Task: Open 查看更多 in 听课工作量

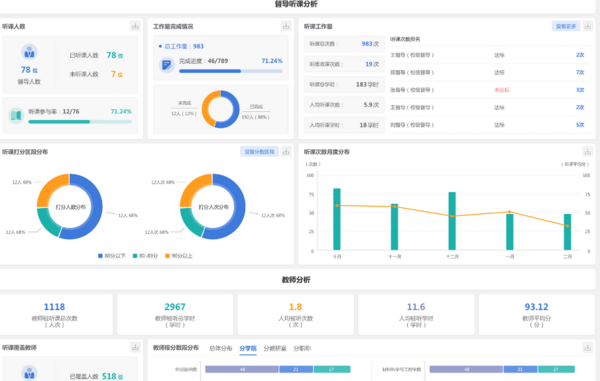Action: point(566,26)
